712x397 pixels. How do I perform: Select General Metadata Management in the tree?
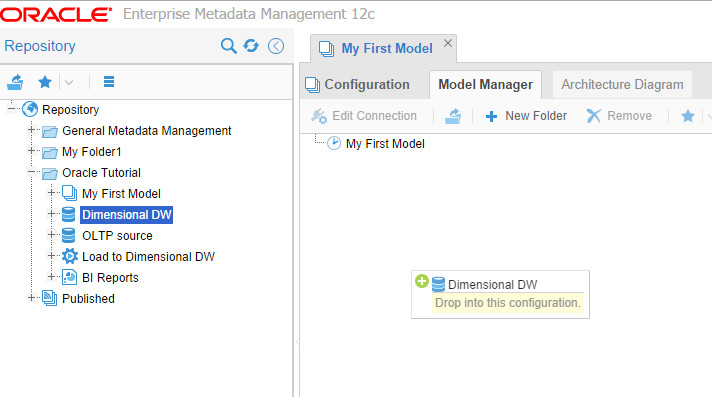click(147, 131)
